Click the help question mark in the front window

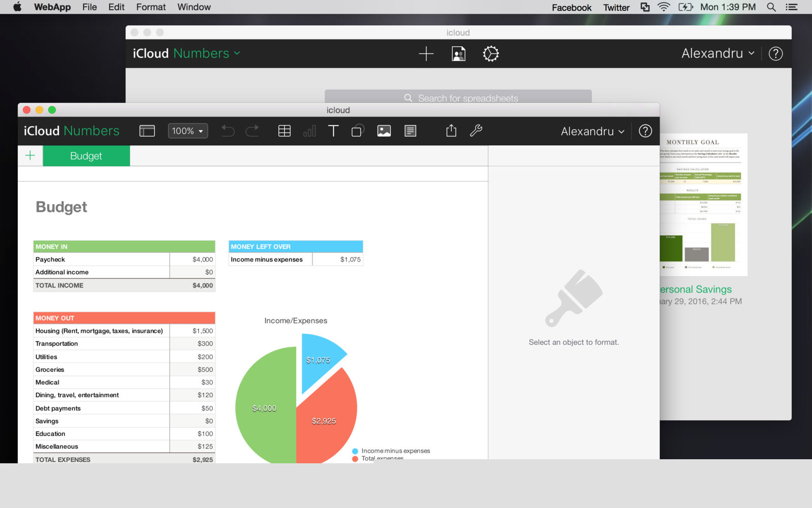(645, 131)
